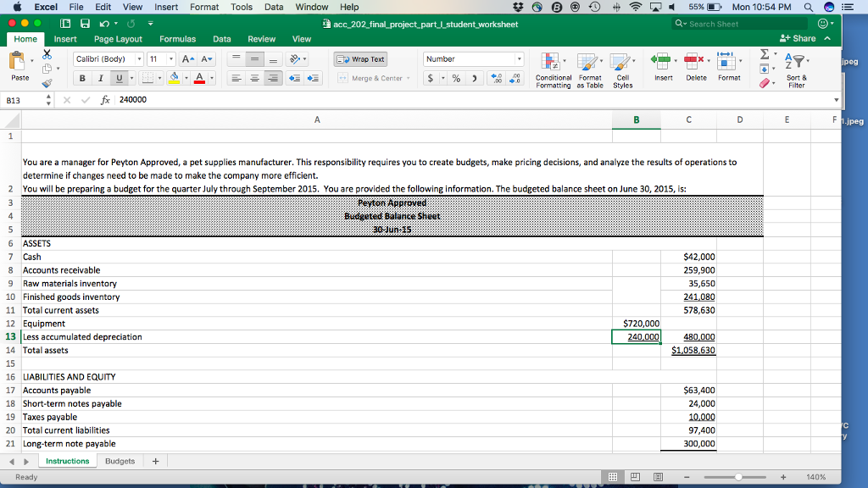The height and width of the screenshot is (488, 868).
Task: Open the Budgets sheet tab
Action: point(120,462)
